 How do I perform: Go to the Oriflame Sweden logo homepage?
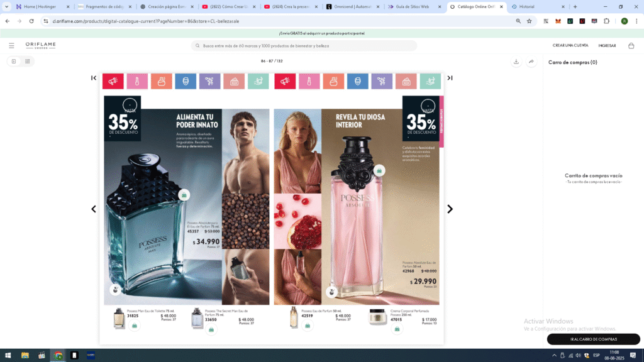pyautogui.click(x=41, y=45)
